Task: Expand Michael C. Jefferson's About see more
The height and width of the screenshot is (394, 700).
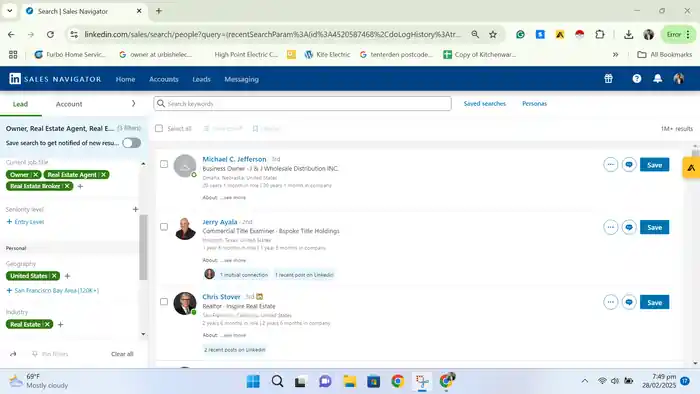Action: (233, 198)
